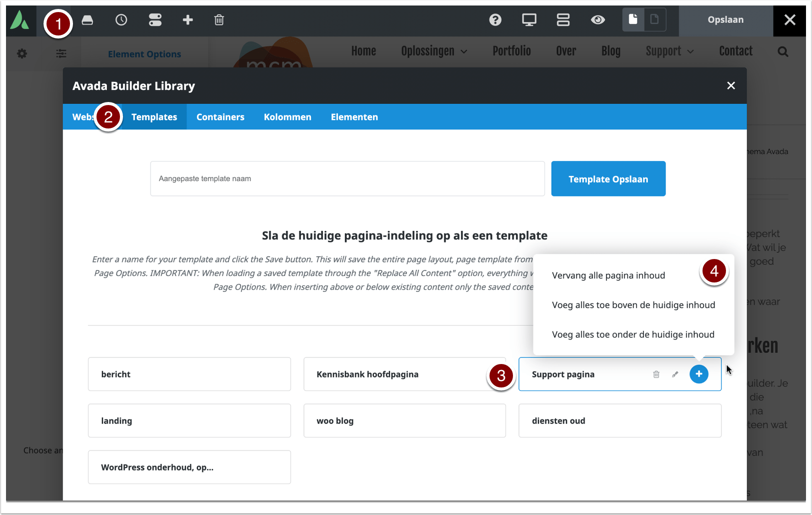Expand the Oplossingen menu dropdown
This screenshot has height=515, width=812.
pyautogui.click(x=434, y=51)
